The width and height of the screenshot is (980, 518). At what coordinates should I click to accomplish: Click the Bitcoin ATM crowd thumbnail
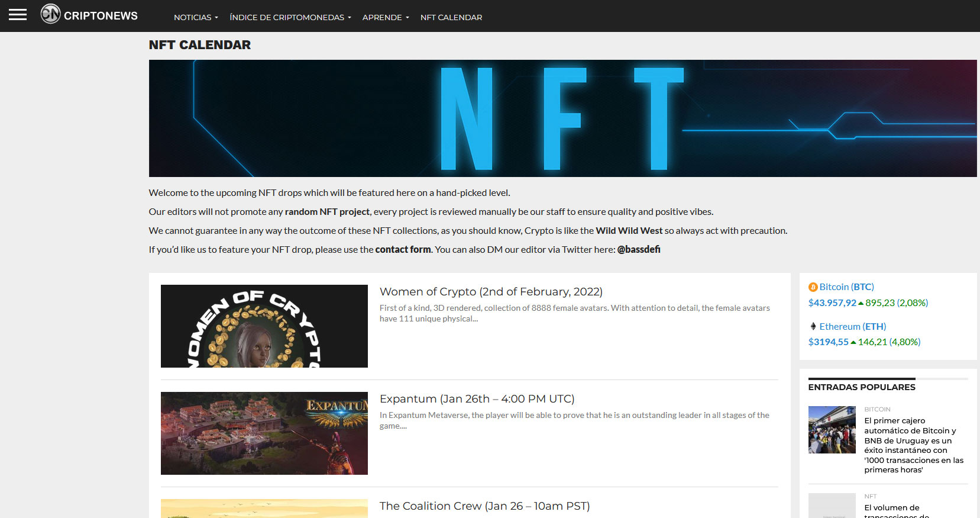click(x=832, y=430)
